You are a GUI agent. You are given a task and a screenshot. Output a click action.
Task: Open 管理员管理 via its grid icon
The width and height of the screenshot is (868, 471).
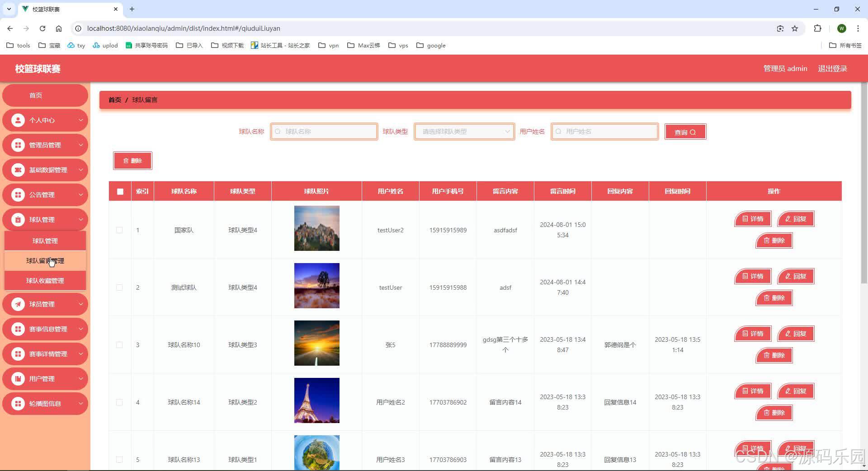[18, 145]
